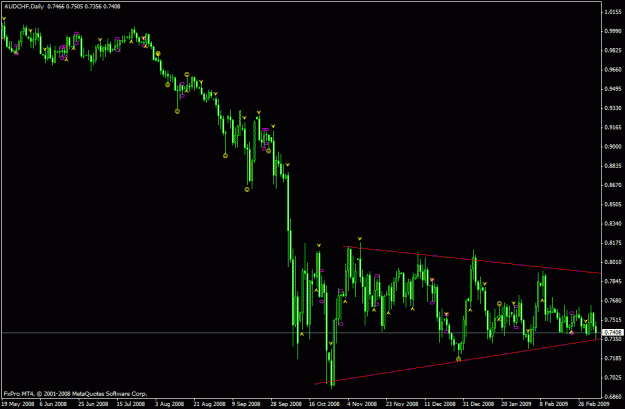Click the 0.8835 price axis label
Viewport: 625px width, 409px height.
point(613,166)
